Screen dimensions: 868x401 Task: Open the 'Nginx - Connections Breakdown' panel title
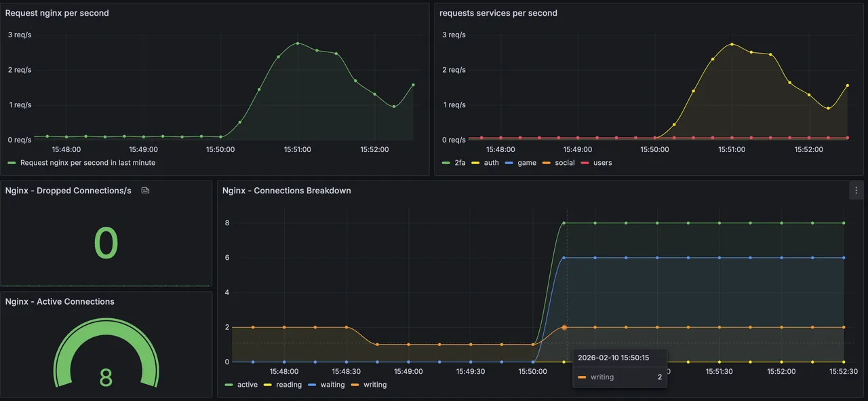[287, 191]
